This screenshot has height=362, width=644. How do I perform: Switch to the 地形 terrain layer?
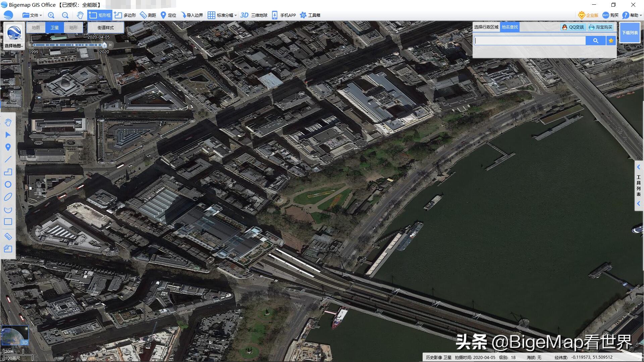tap(73, 27)
